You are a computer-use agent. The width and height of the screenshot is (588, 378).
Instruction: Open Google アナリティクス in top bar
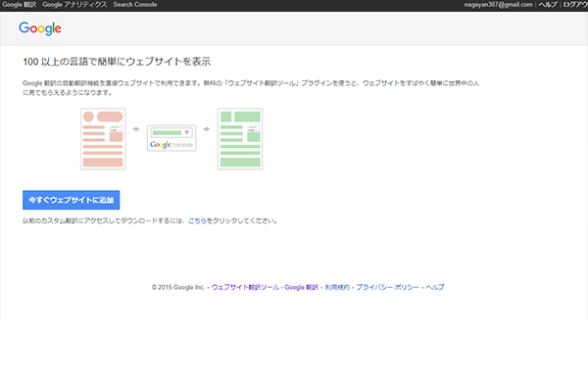click(x=74, y=5)
